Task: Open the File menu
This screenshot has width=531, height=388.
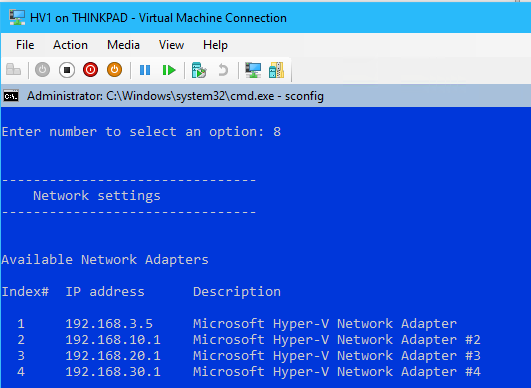Action: (25, 45)
